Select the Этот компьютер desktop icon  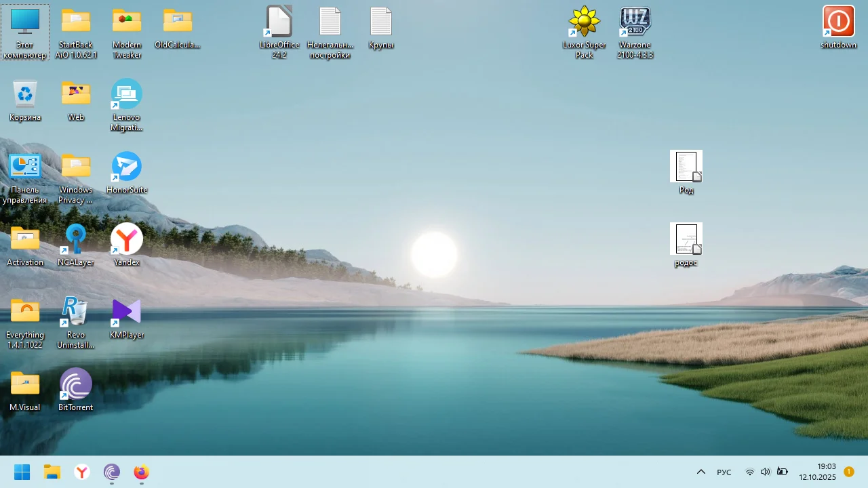tap(25, 33)
